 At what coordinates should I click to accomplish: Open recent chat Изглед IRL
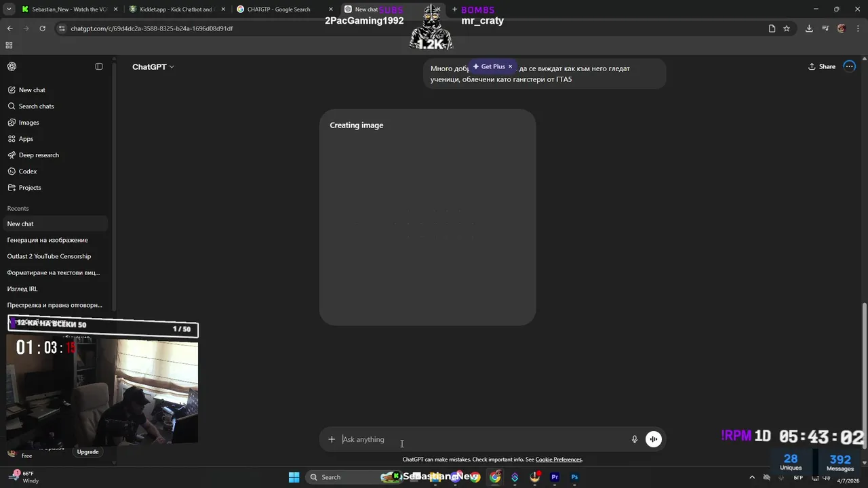point(56,289)
